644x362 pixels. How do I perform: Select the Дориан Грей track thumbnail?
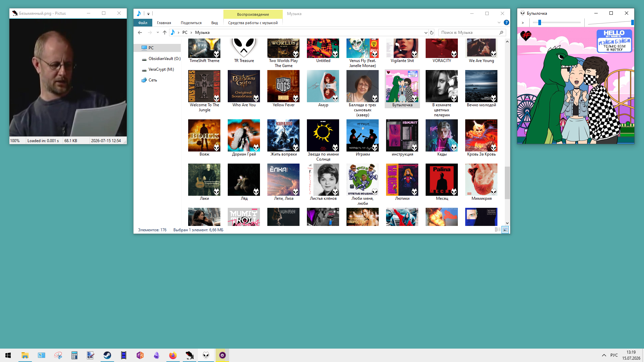[244, 135]
